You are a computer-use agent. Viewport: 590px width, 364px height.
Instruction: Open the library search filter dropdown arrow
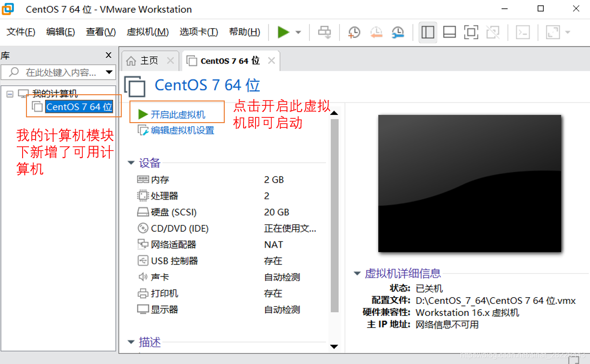(110, 72)
